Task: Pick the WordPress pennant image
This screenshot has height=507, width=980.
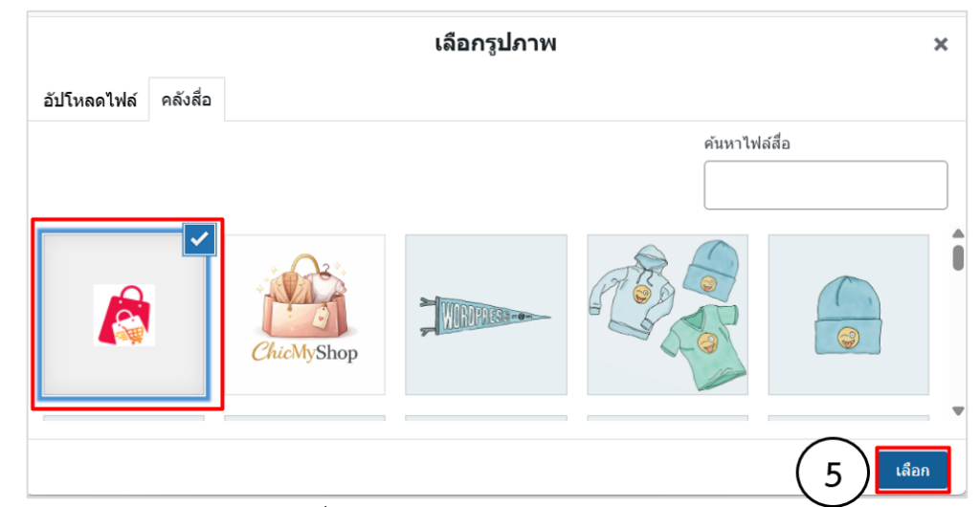Action: tap(485, 315)
